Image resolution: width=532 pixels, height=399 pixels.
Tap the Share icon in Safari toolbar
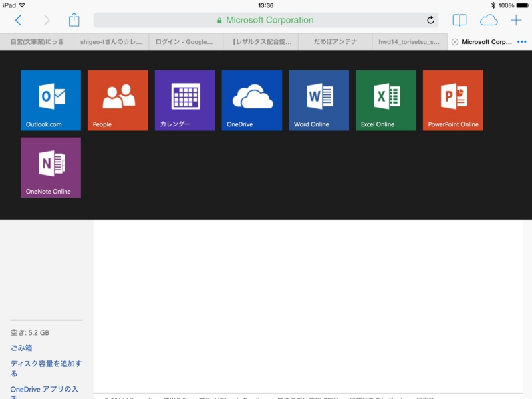click(74, 20)
